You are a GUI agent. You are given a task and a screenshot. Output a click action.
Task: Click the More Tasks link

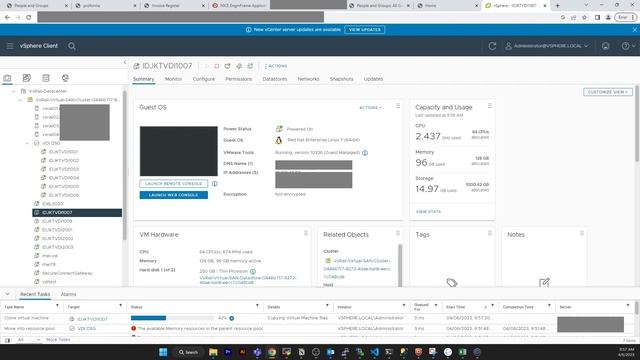(58, 340)
